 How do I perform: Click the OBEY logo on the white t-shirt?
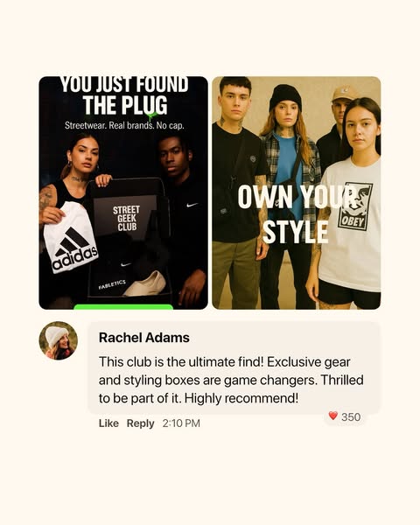[354, 206]
